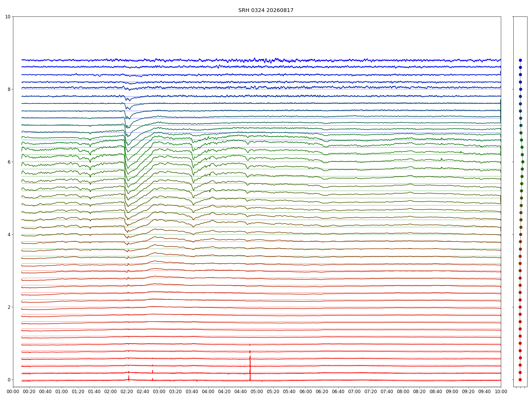Click the 10:00 time label on x-axis

point(501,392)
